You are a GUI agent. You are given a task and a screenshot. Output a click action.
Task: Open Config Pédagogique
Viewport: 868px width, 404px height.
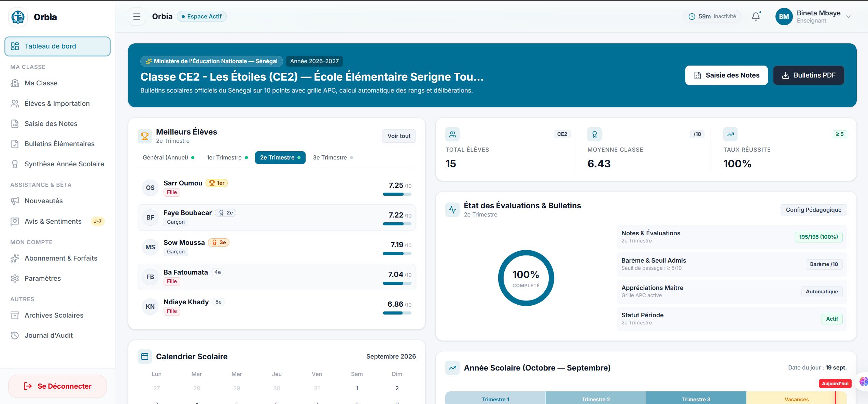(813, 210)
